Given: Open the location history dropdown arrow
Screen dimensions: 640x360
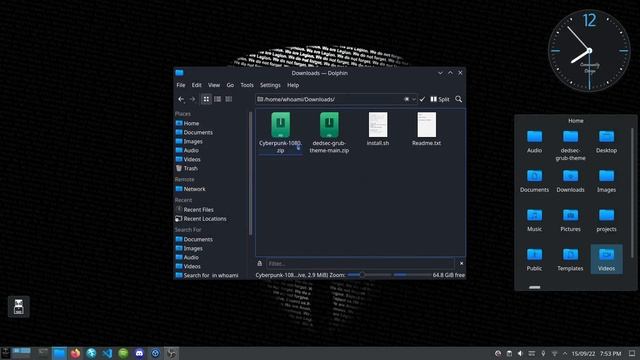Looking at the screenshot, I should click(x=413, y=99).
